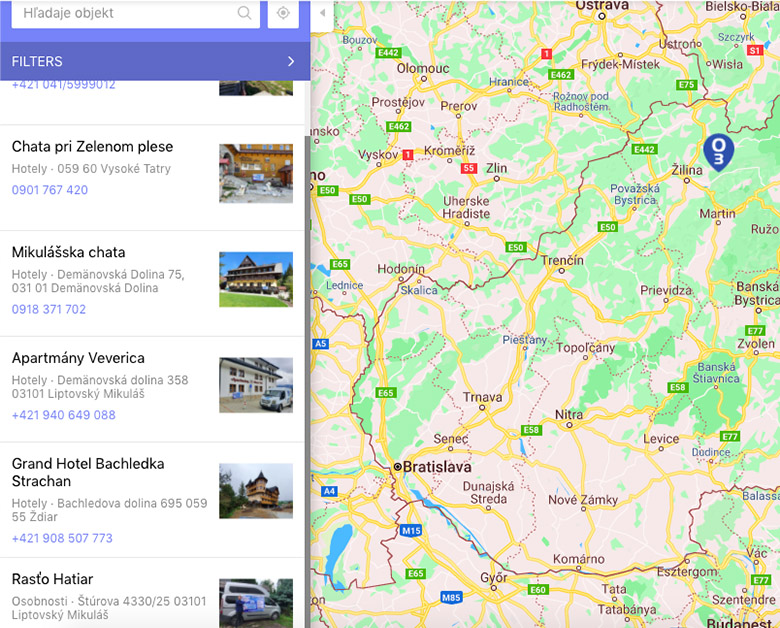This screenshot has height=628, width=780.
Task: Click the Prostějov label on map
Action: [x=398, y=102]
